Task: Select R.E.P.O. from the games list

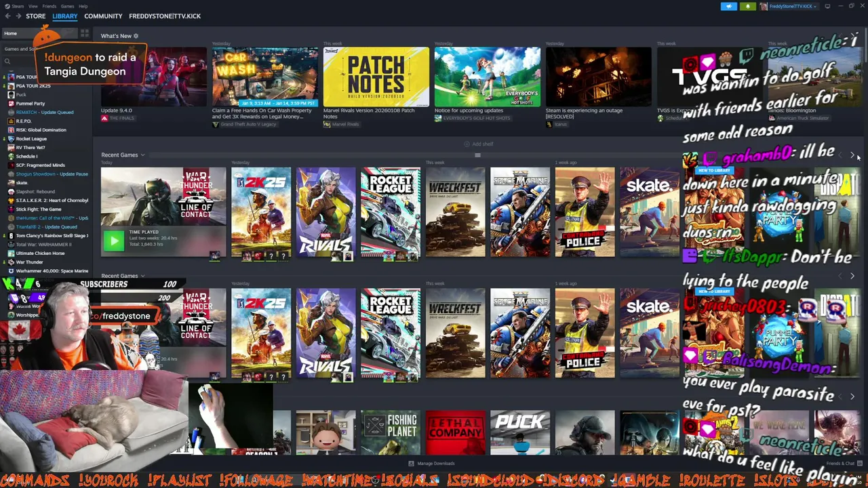Action: point(23,121)
